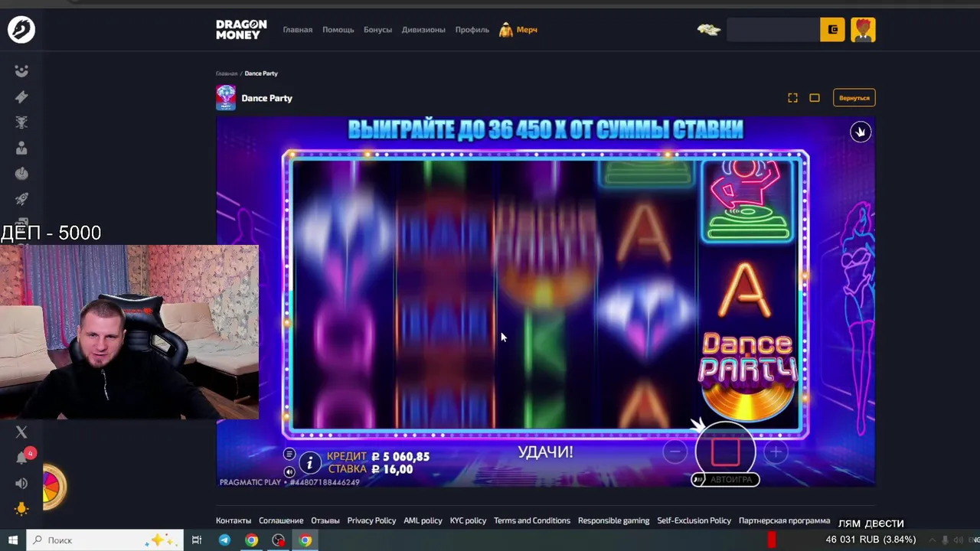Viewport: 980px width, 551px height.
Task: Open the AML policy footer link
Action: coord(423,520)
